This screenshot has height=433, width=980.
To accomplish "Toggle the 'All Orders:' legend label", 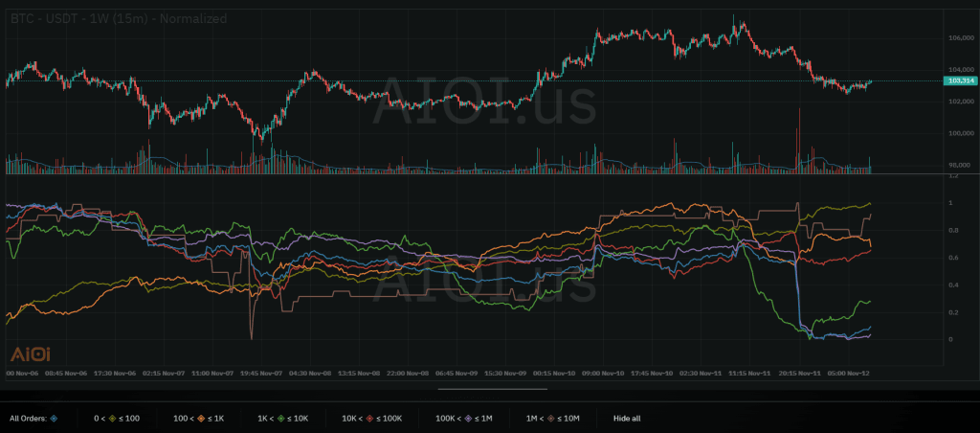I will coord(27,419).
